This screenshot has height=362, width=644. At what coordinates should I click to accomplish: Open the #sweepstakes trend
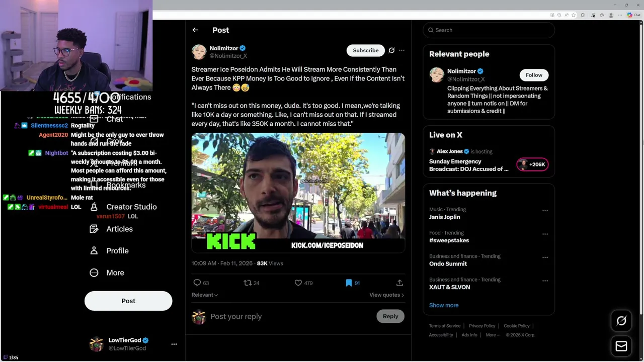(x=449, y=240)
